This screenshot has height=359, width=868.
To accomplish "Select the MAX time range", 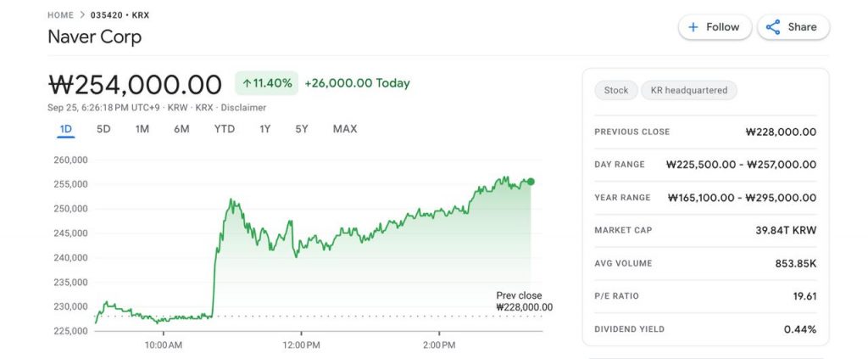I will tap(345, 129).
